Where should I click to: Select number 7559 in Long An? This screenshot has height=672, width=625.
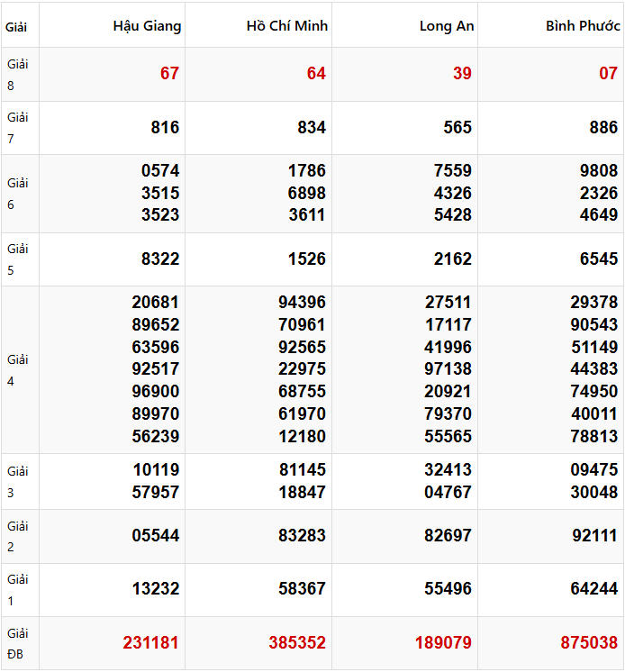click(453, 170)
